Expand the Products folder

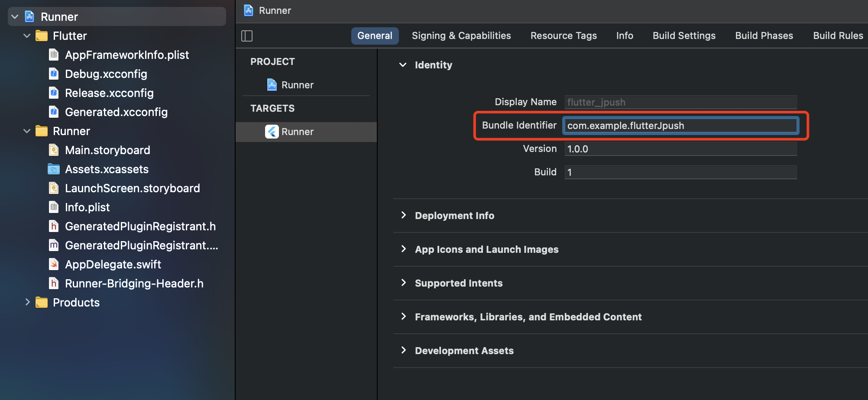(x=27, y=302)
